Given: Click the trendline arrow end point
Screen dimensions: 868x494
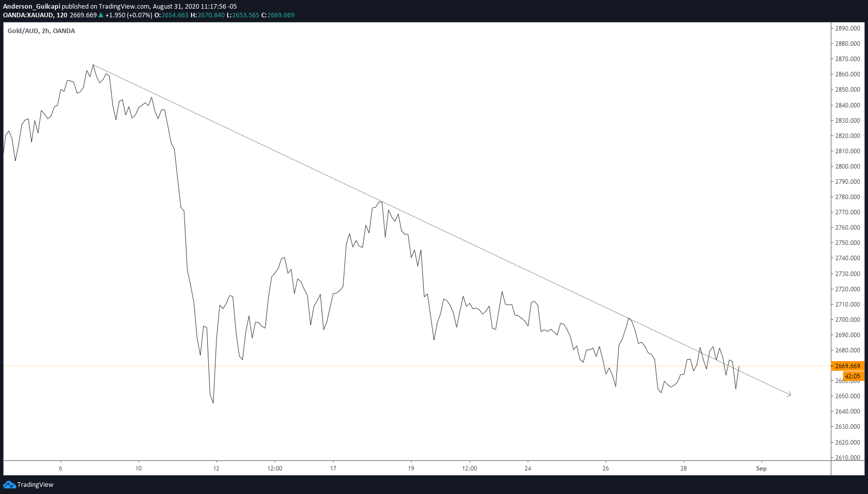Looking at the screenshot, I should (789, 394).
